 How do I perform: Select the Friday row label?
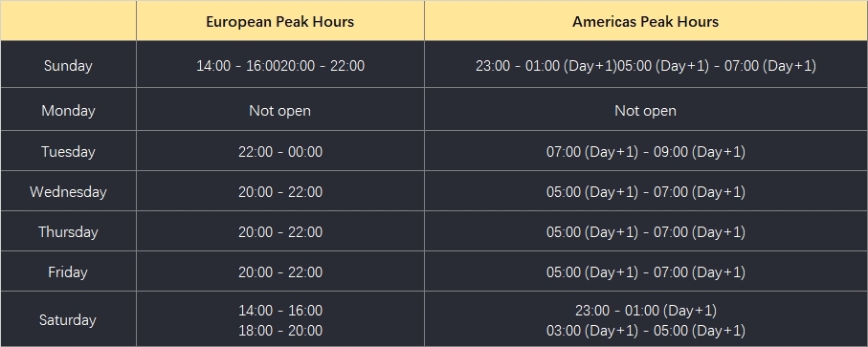(x=68, y=271)
